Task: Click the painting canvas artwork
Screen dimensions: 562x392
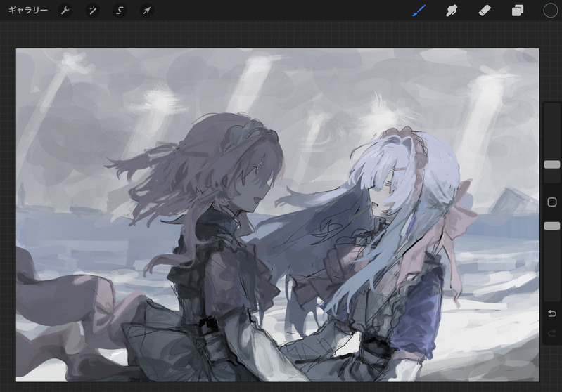Action: click(277, 215)
